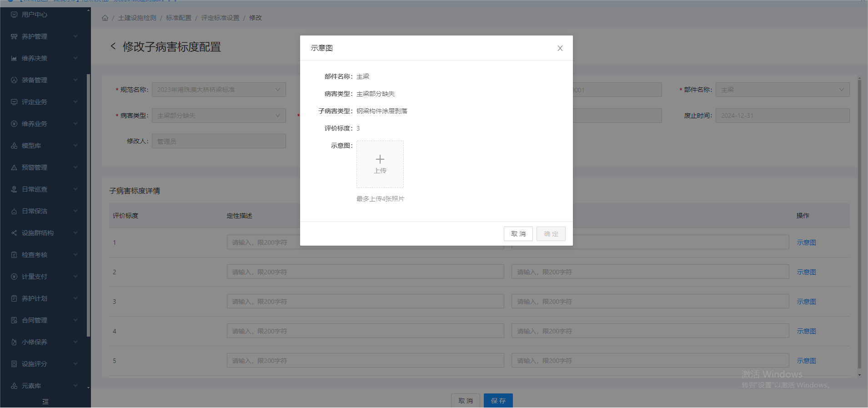The height and width of the screenshot is (408, 868).
Task: Open 示意图 link for scale row 1
Action: 807,242
